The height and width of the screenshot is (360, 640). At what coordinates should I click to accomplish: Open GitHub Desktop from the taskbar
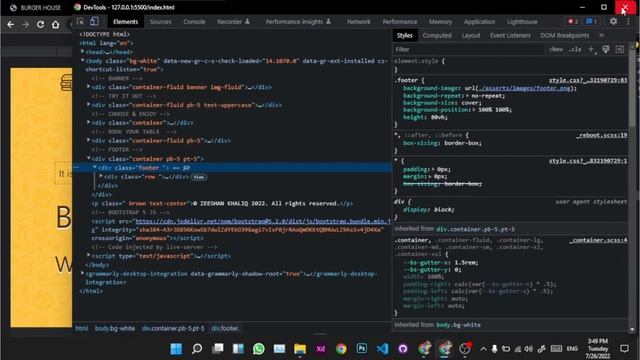click(403, 349)
